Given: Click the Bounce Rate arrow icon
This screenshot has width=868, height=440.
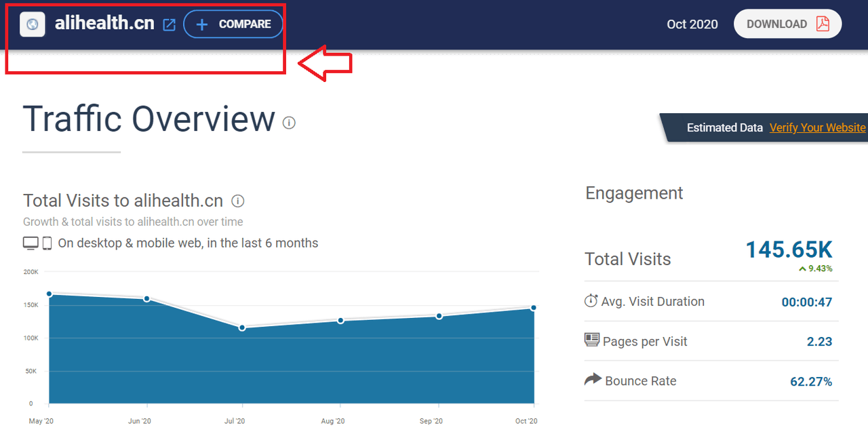Looking at the screenshot, I should pos(593,379).
